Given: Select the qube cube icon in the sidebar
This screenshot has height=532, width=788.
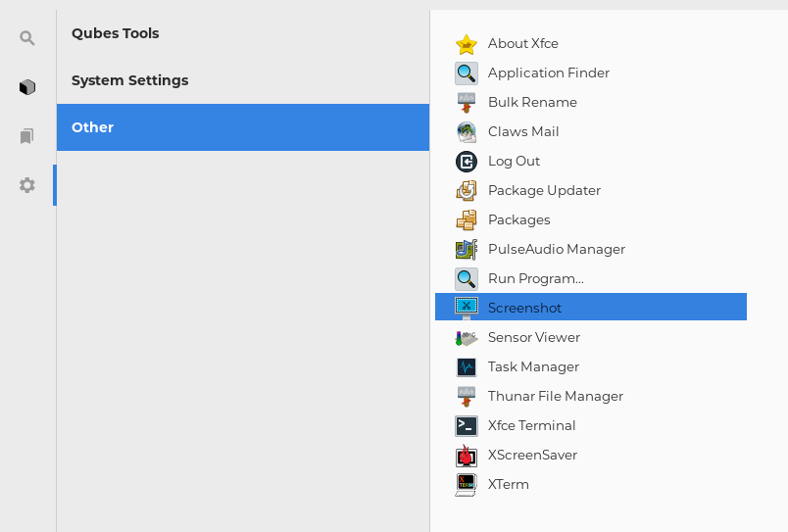Looking at the screenshot, I should pos(27,87).
